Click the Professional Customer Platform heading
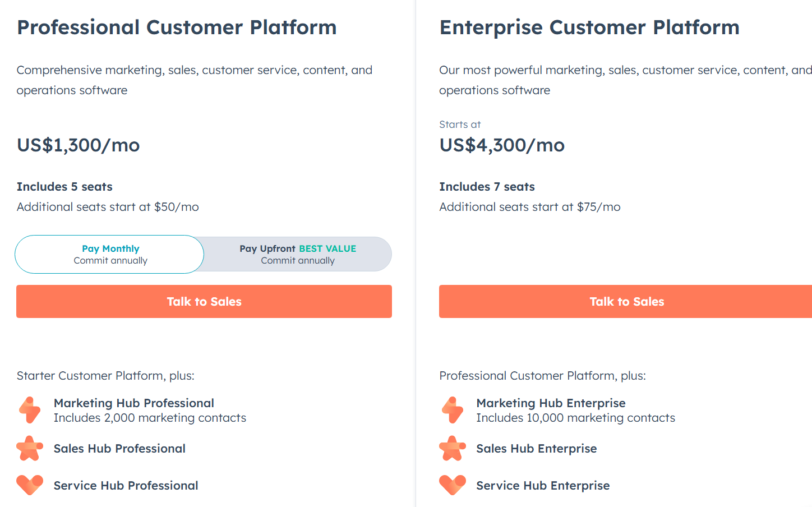The width and height of the screenshot is (812, 507). click(177, 27)
